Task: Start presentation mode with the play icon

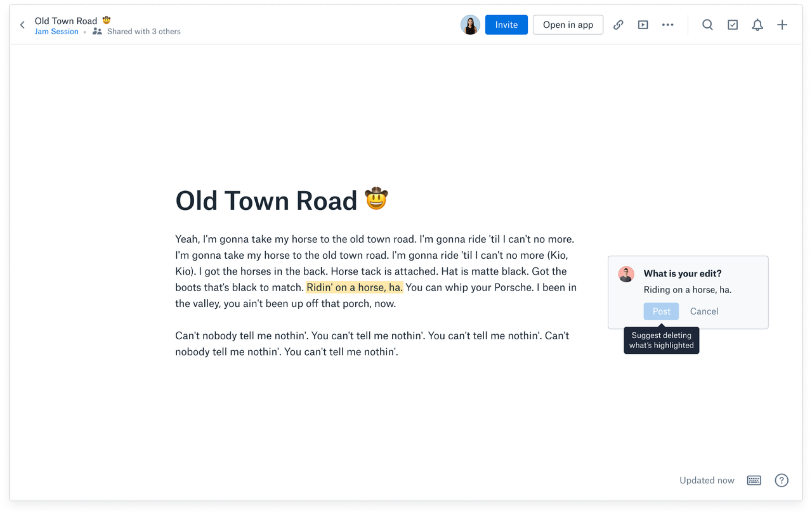Action: coord(643,25)
